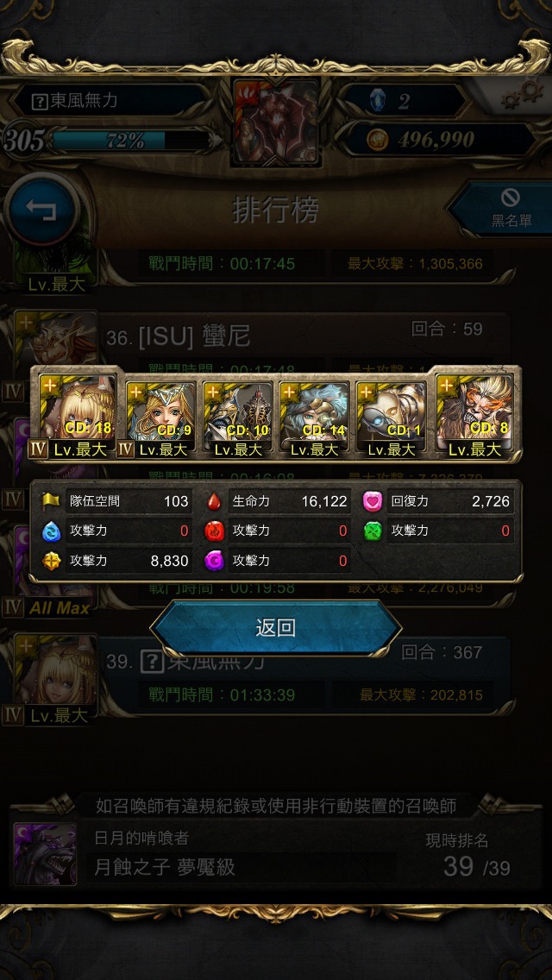The image size is (552, 980).
Task: Tap the blue back arrow button
Action: (42, 210)
